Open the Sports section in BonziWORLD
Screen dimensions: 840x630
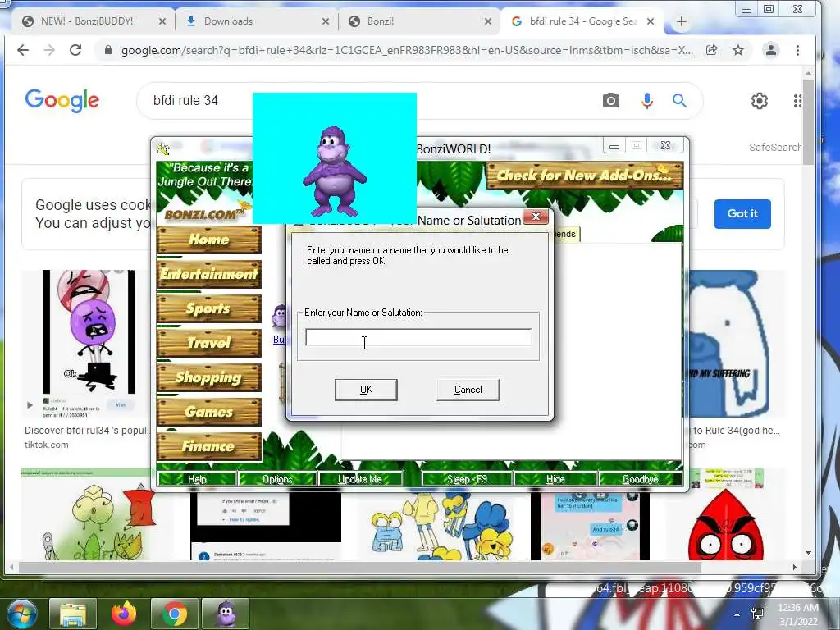click(x=209, y=308)
